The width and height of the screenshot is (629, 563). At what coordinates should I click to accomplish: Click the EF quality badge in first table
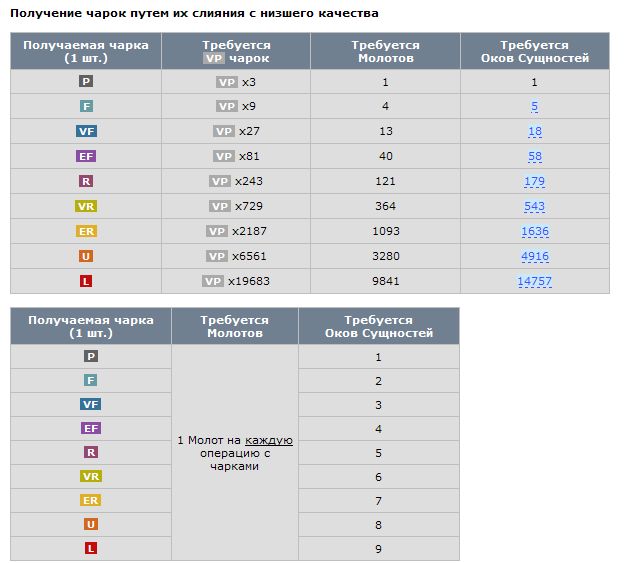pyautogui.click(x=86, y=156)
